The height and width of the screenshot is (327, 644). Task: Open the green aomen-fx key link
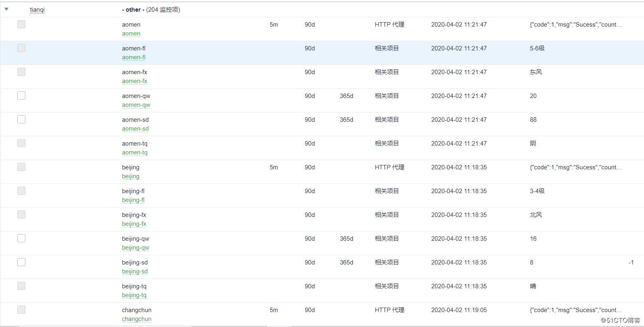(x=135, y=81)
